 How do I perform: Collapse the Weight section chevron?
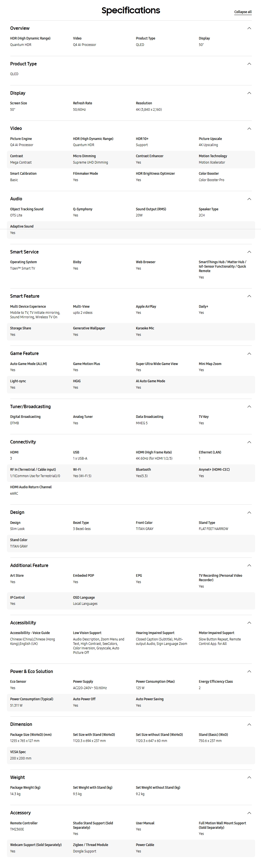249,777
